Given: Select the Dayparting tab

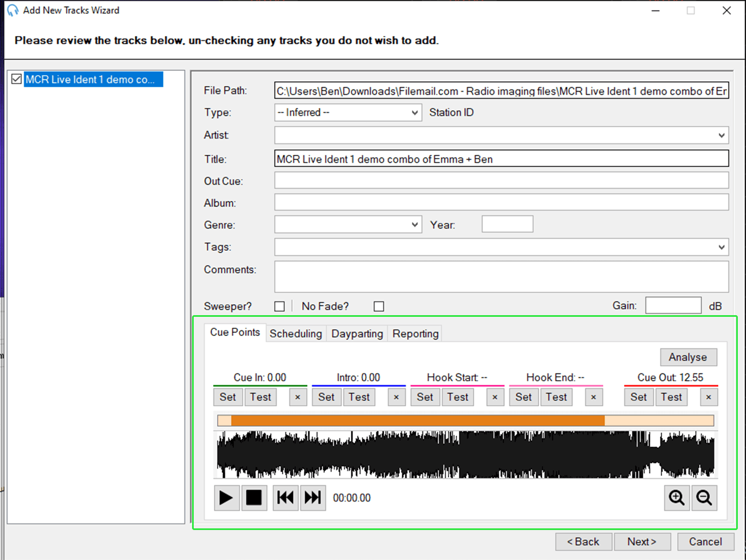Looking at the screenshot, I should click(356, 333).
